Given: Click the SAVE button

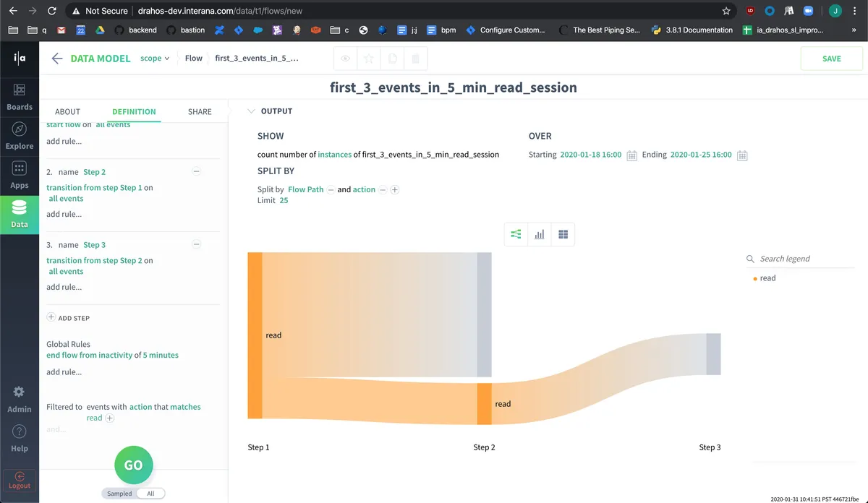Looking at the screenshot, I should [x=831, y=59].
